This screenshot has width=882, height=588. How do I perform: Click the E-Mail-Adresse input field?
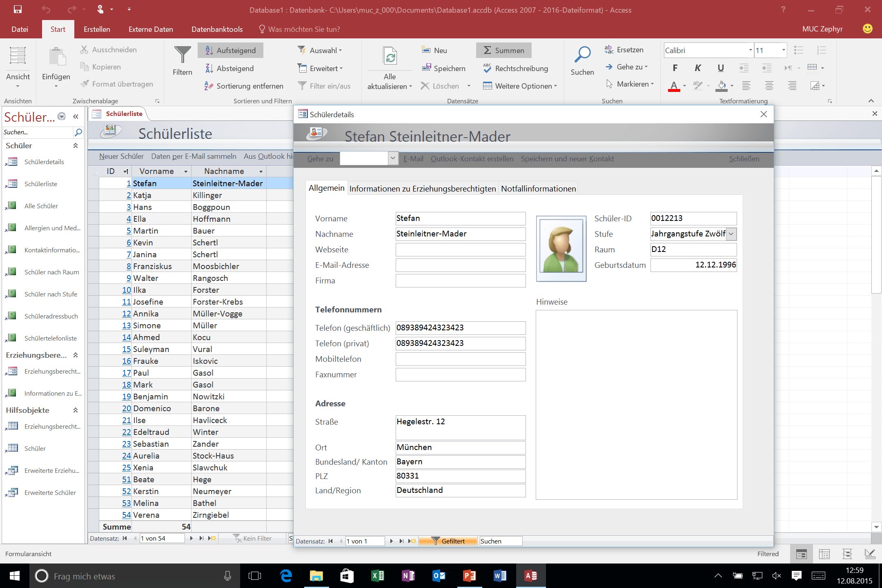(x=460, y=265)
